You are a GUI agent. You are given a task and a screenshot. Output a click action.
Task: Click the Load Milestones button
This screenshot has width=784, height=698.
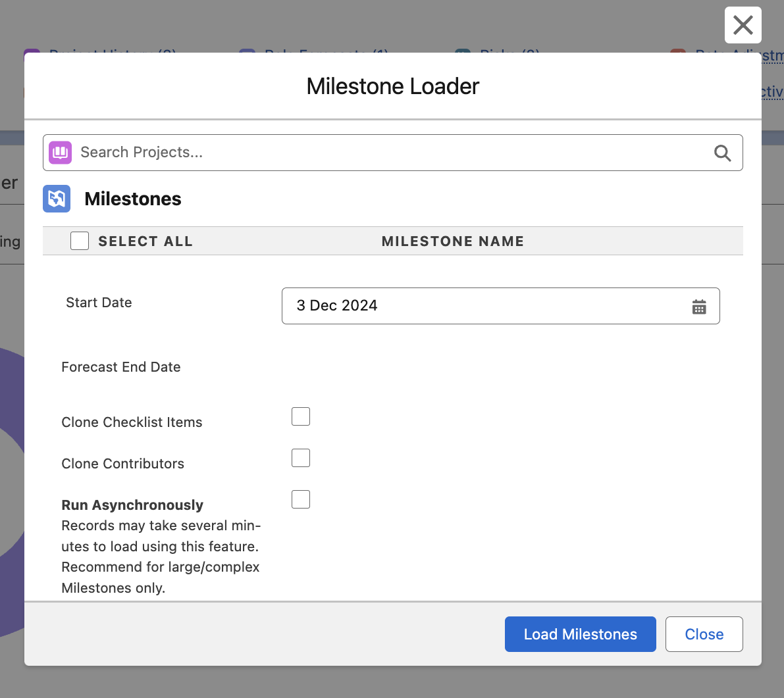coord(581,634)
